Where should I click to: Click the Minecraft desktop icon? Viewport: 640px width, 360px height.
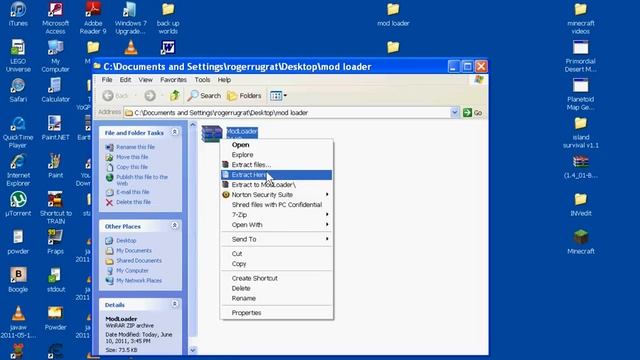click(x=580, y=242)
